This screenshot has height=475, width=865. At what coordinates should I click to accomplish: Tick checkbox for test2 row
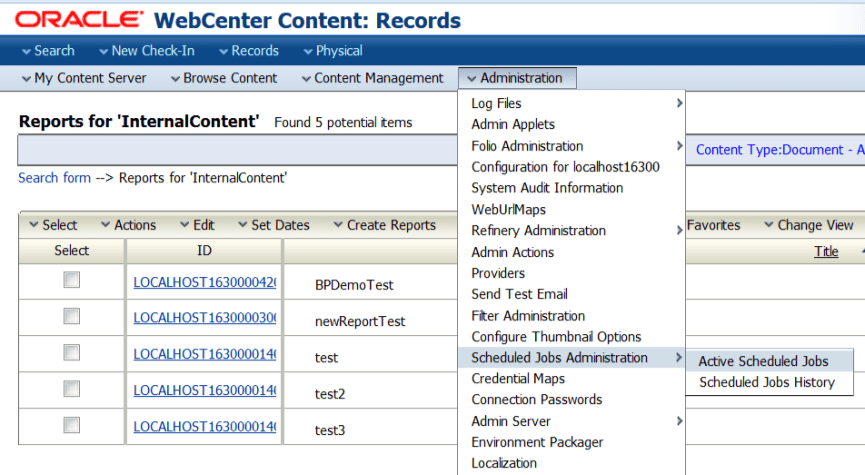point(71,389)
